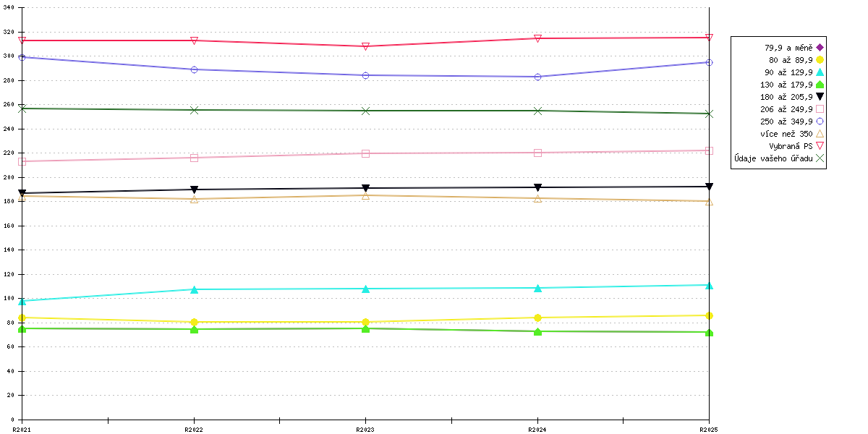Click the yellow circle legend marker
Viewport: 868px width, 434px height.
[x=820, y=60]
